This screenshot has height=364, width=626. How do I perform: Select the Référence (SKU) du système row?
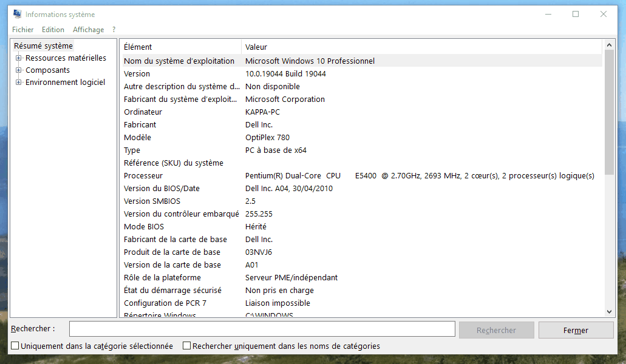click(x=361, y=163)
